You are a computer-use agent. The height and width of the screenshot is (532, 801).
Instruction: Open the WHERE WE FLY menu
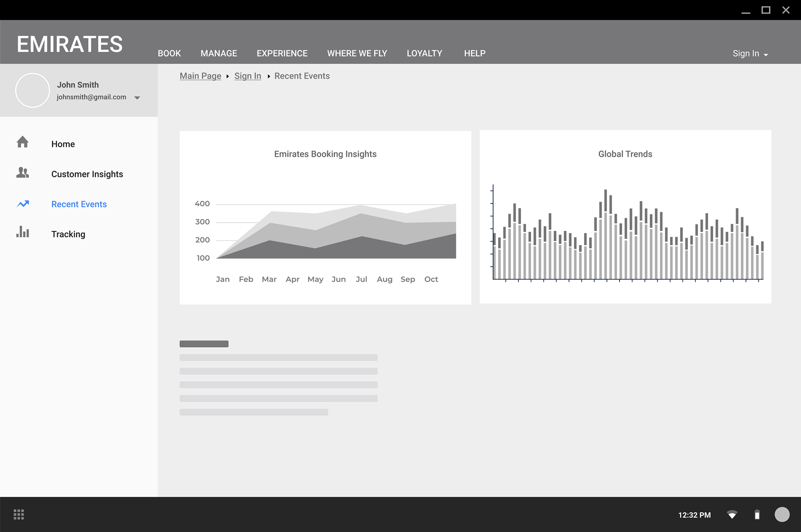[357, 53]
